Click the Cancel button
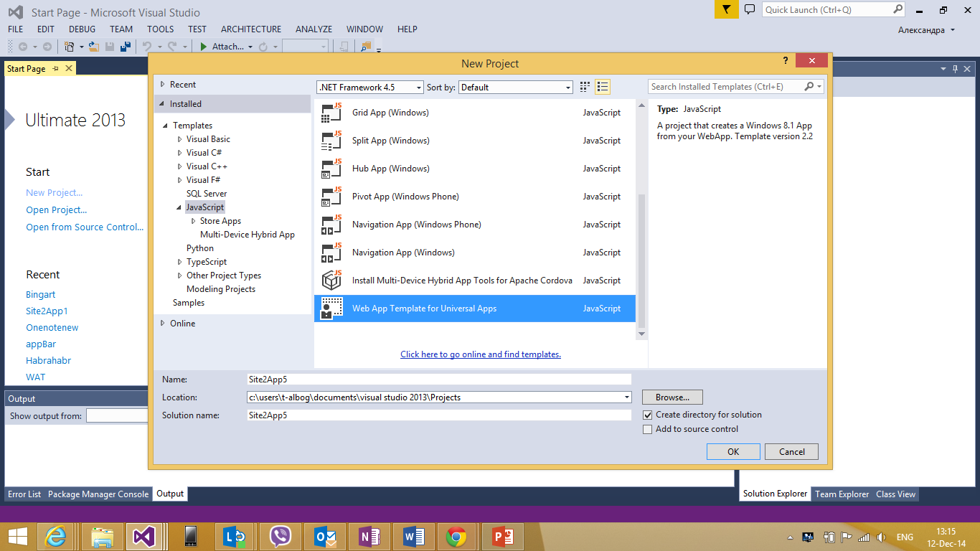The width and height of the screenshot is (980, 551). click(x=791, y=451)
